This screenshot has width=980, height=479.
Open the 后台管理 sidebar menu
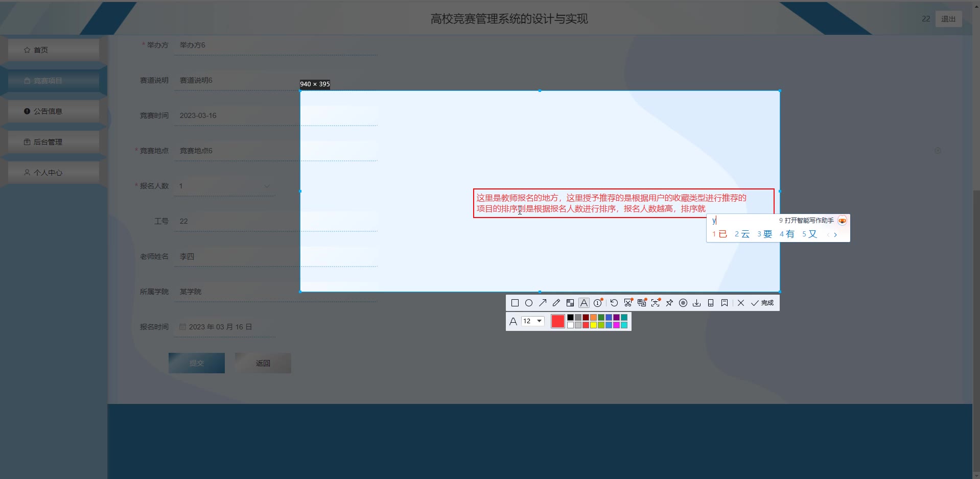[x=54, y=142]
